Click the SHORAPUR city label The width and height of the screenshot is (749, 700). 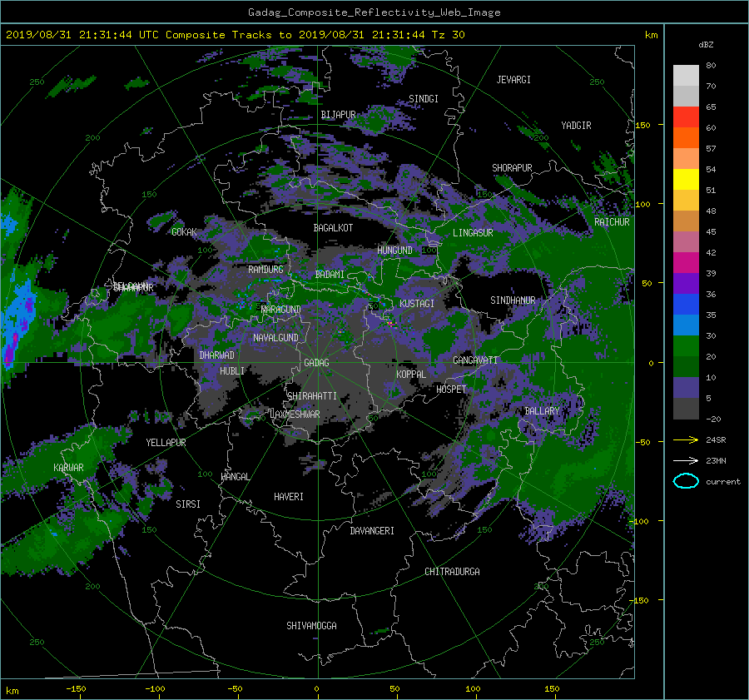(x=512, y=168)
